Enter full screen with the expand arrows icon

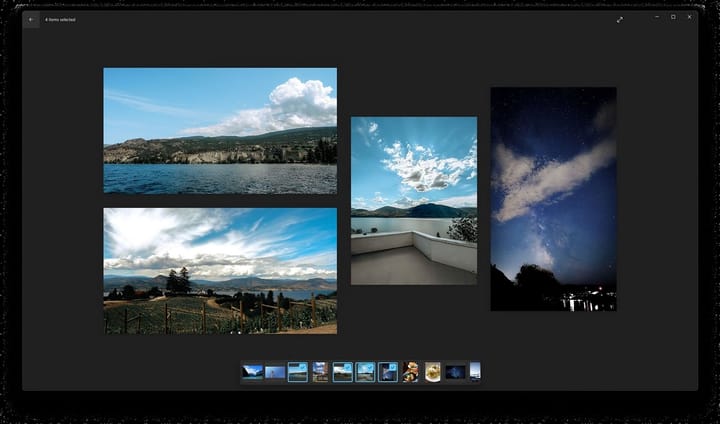pos(620,19)
